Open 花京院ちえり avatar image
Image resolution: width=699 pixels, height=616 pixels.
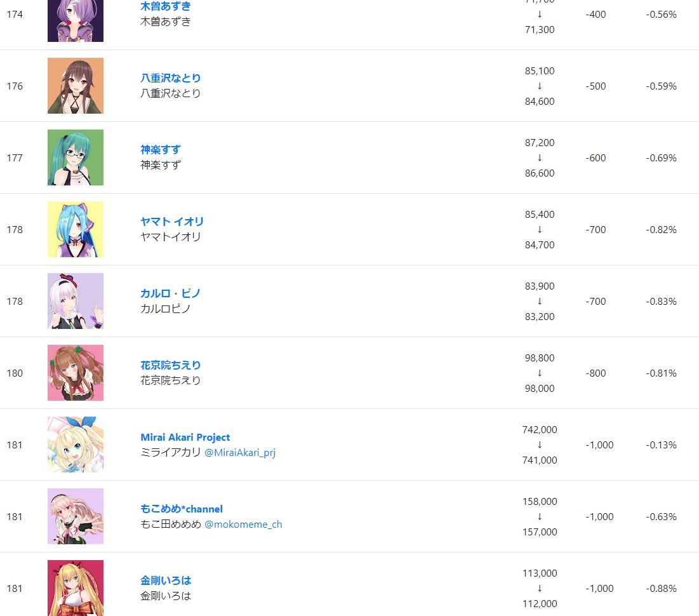(76, 373)
